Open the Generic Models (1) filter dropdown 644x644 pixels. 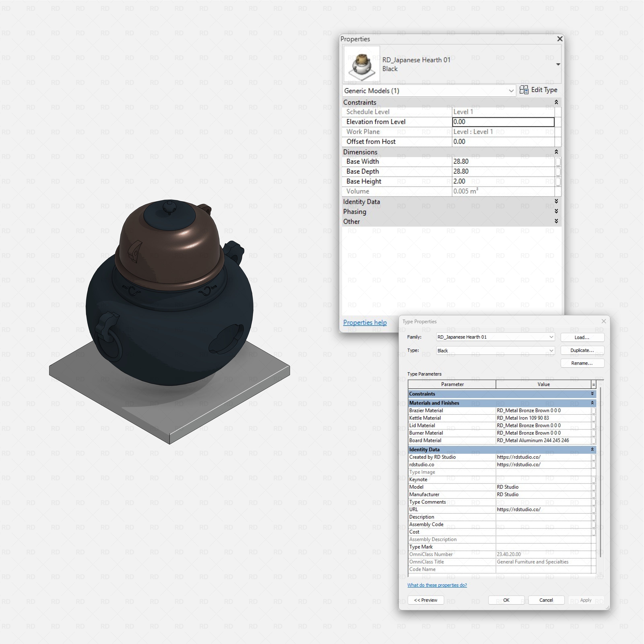(429, 91)
